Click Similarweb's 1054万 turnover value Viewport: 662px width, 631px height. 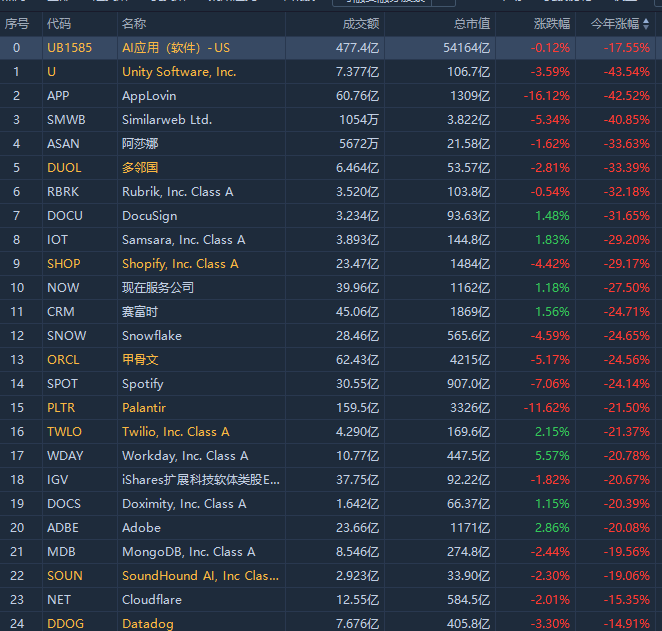coord(359,120)
